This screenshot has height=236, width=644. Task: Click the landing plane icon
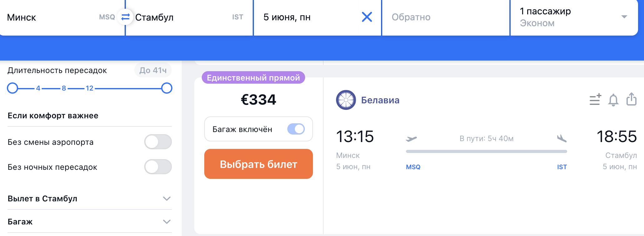click(x=562, y=138)
